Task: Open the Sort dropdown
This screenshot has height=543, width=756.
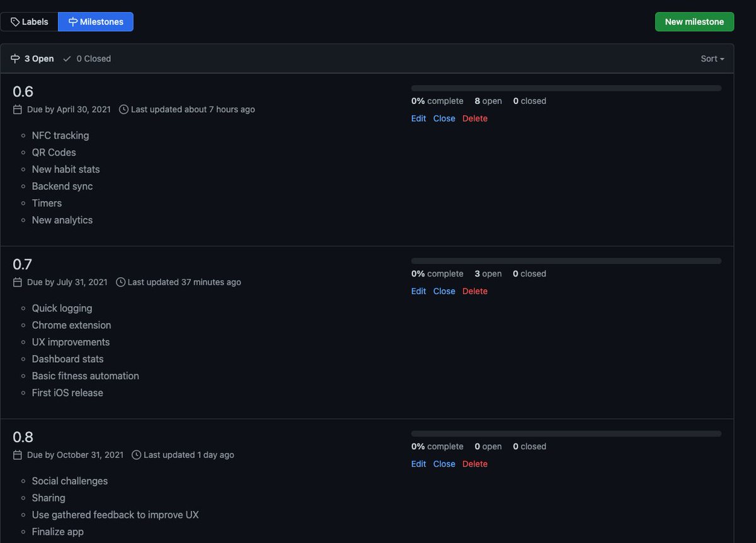Action: click(x=713, y=59)
